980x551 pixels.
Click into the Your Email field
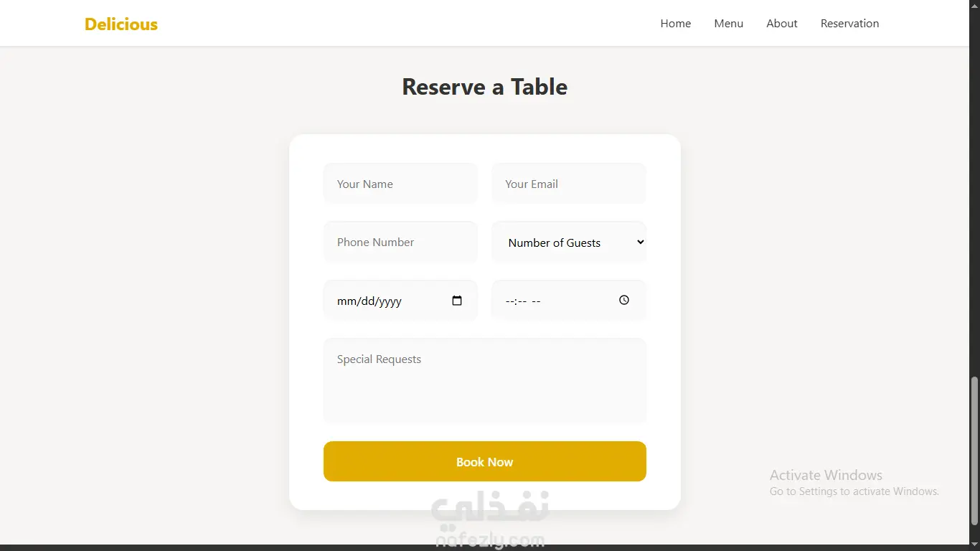tap(569, 184)
